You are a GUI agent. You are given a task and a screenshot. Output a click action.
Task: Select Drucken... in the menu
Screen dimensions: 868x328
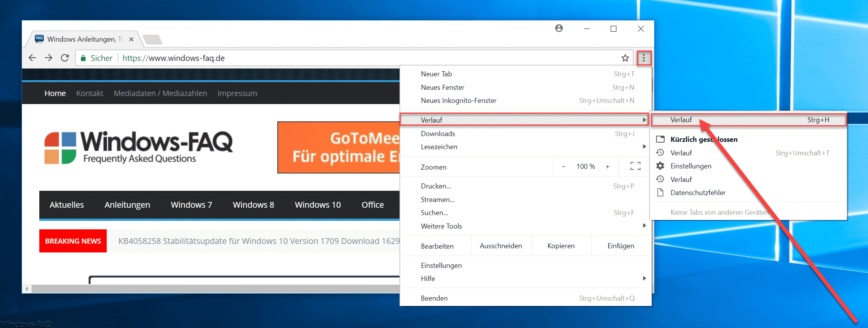526,186
